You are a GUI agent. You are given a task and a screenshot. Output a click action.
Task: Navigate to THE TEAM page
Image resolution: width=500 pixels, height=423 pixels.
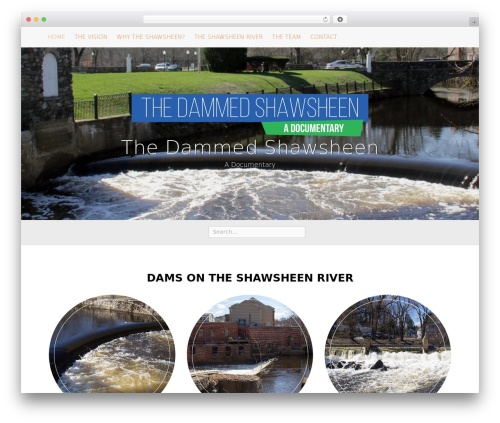tap(286, 37)
